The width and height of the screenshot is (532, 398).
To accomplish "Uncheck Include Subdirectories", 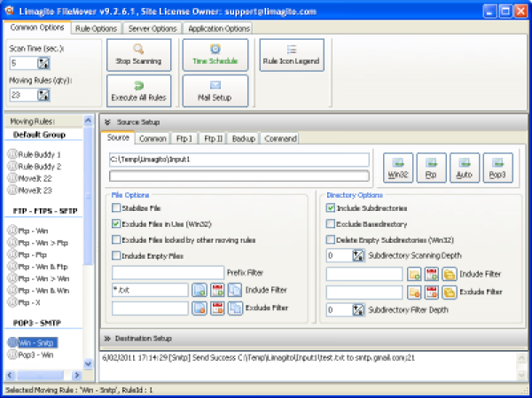I will click(331, 207).
